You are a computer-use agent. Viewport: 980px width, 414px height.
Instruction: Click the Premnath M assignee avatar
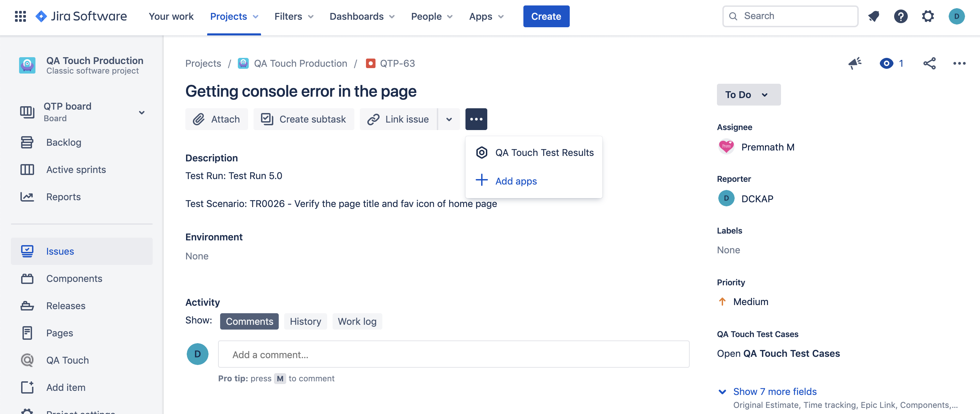coord(726,147)
